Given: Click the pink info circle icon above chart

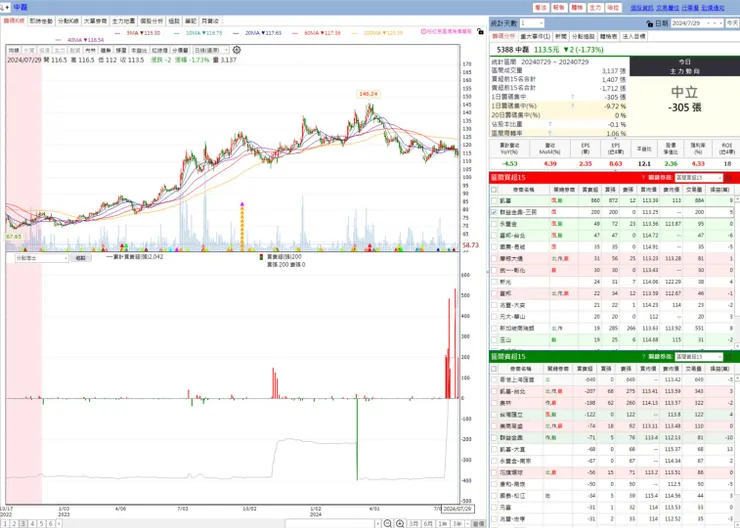Looking at the screenshot, I should tap(423, 32).
